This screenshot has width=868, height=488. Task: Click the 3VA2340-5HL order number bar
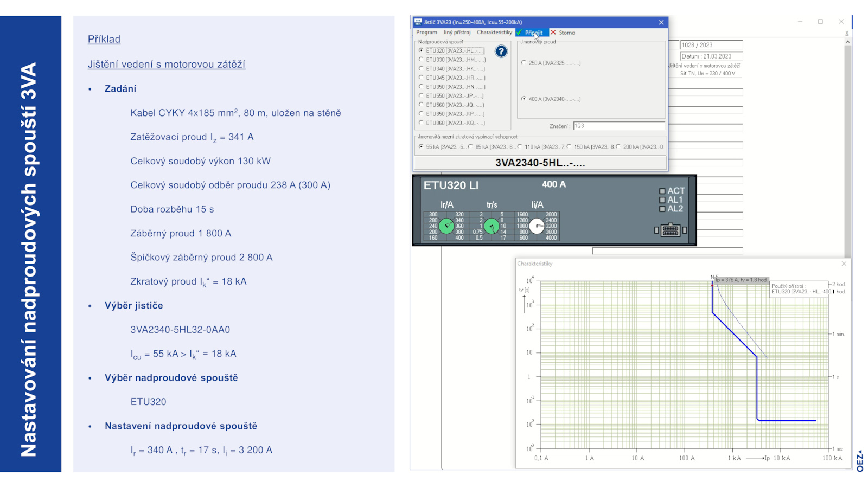point(540,163)
